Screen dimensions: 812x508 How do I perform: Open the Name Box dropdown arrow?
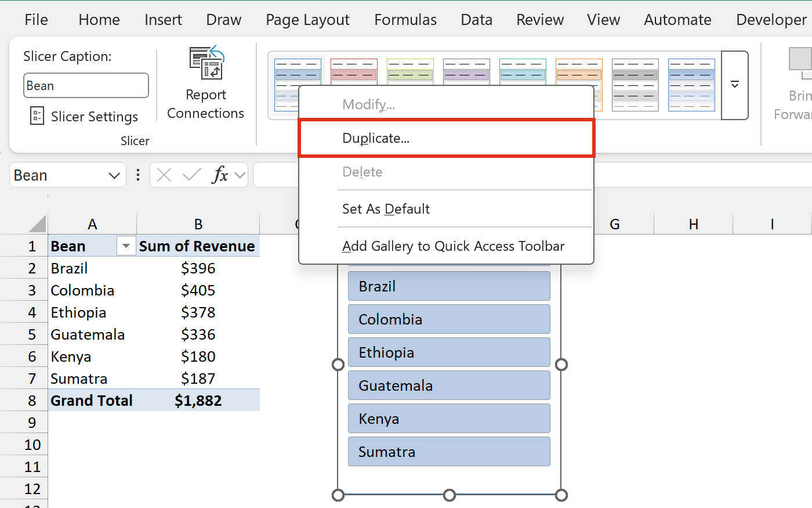114,175
